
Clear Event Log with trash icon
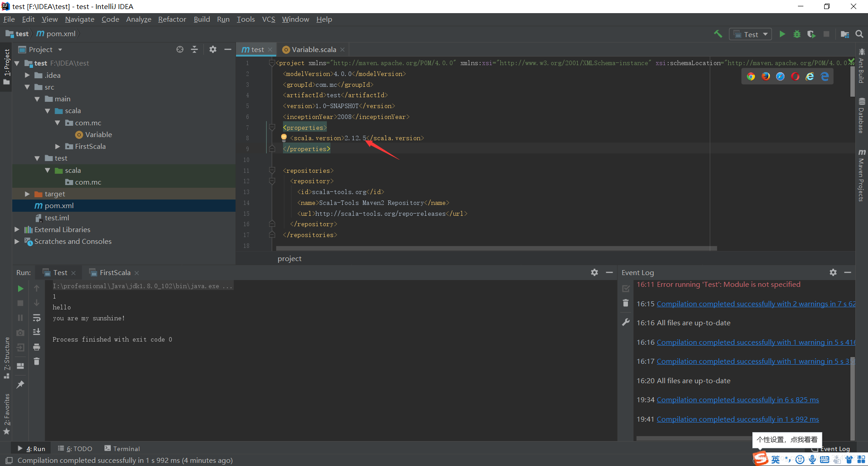tap(626, 303)
